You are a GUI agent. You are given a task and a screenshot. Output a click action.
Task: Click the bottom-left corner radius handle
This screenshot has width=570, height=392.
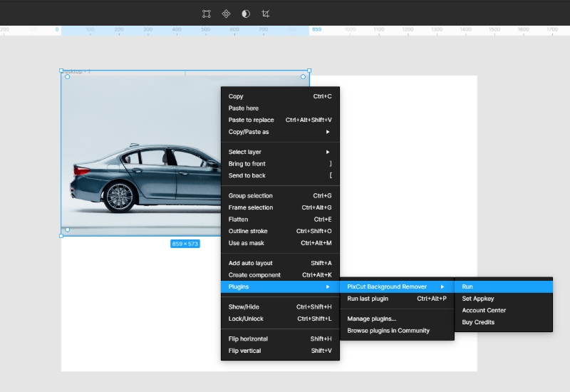[x=68, y=229]
